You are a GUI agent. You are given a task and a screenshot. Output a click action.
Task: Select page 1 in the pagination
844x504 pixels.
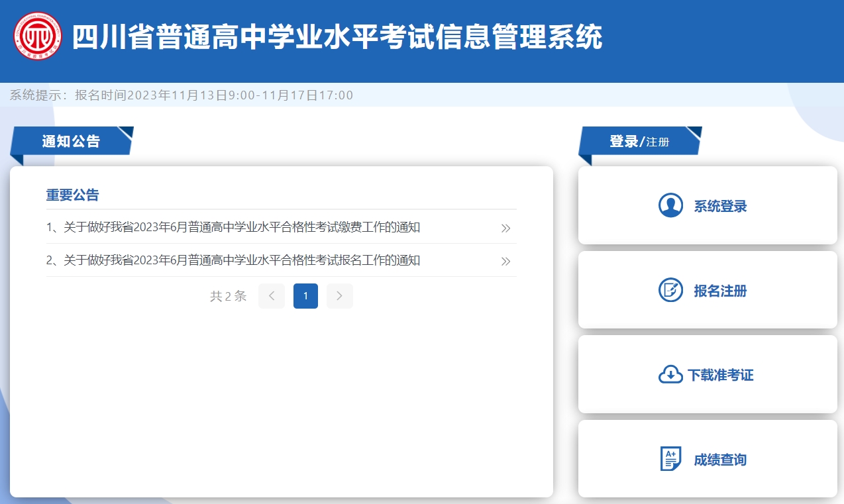pos(305,296)
